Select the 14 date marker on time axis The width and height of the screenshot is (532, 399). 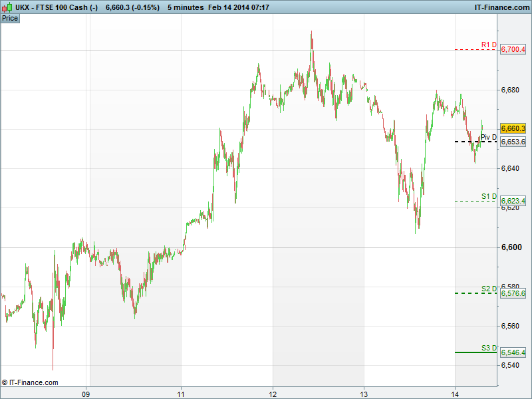tap(455, 393)
